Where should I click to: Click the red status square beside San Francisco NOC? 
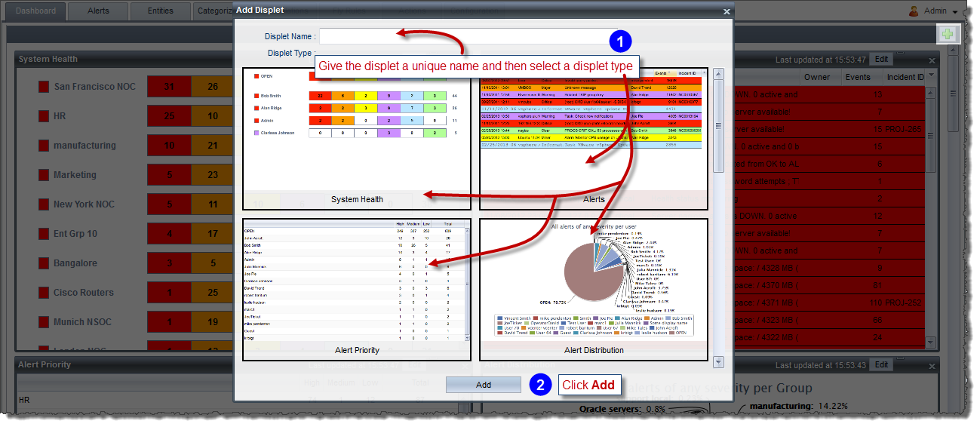pos(44,87)
